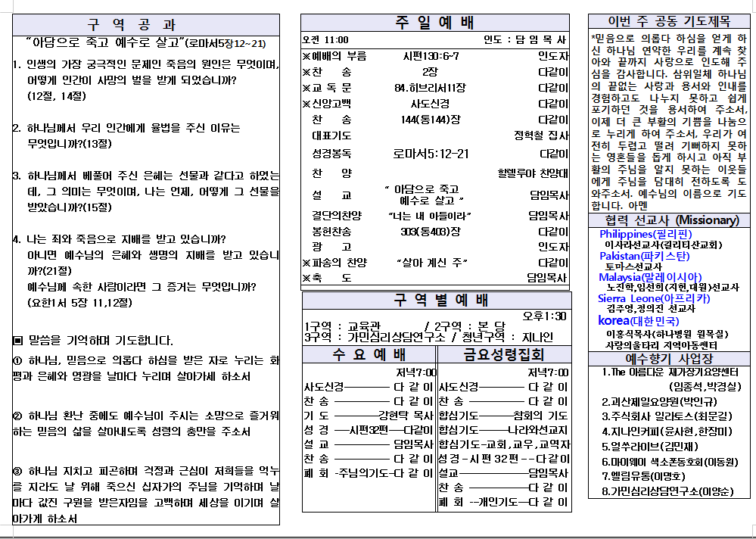
Task: Select the "korea(대한민국)" text
Action: [x=638, y=321]
